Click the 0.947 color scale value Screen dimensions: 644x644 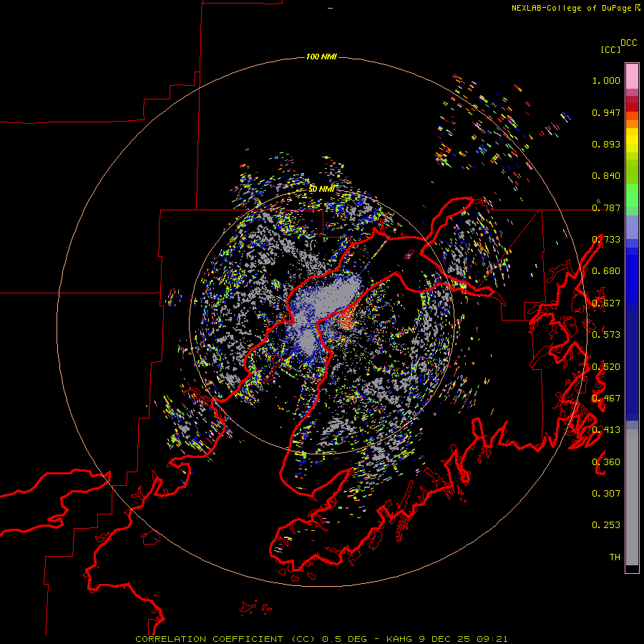606,112
